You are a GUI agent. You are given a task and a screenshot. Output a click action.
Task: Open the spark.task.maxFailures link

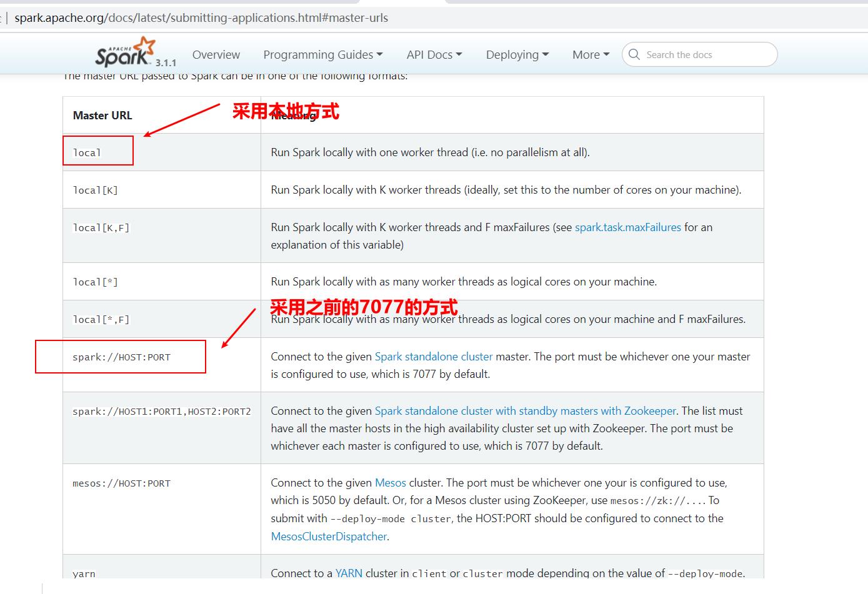[627, 227]
